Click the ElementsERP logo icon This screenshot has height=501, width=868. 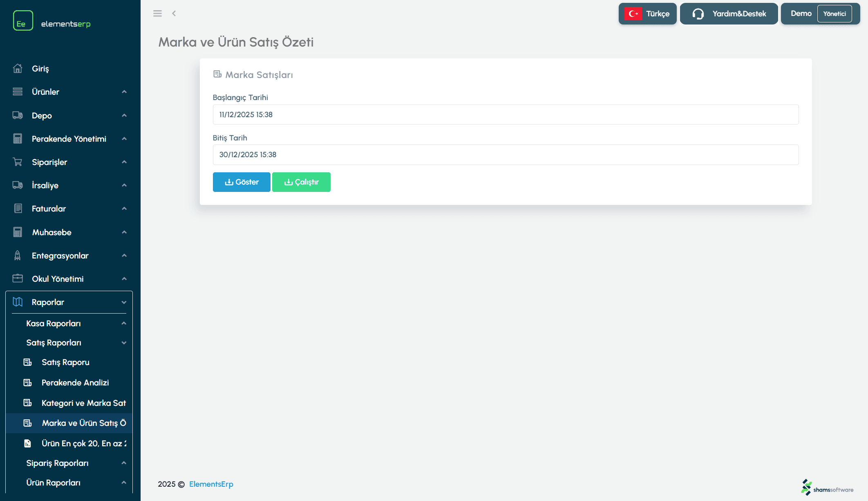point(23,20)
